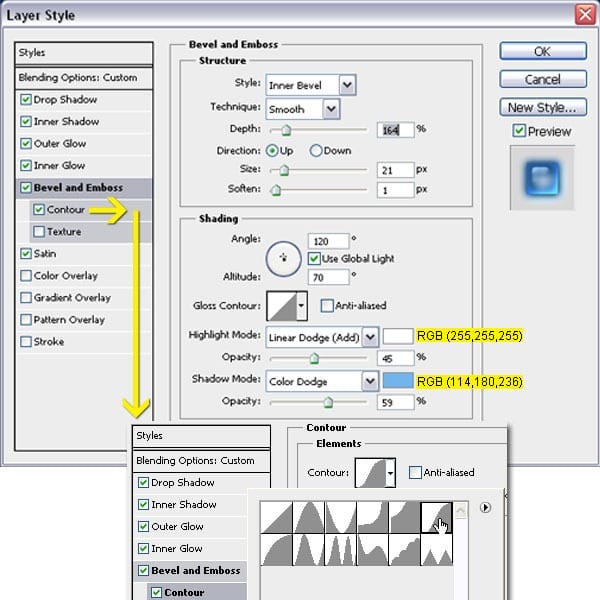Click the Gloss Contour preview thumbnail
Viewport: 600px width, 600px height.
pyautogui.click(x=282, y=306)
